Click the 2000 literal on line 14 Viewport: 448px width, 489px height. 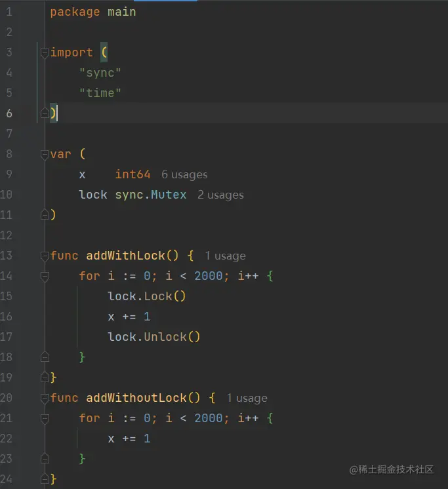pyautogui.click(x=209, y=276)
